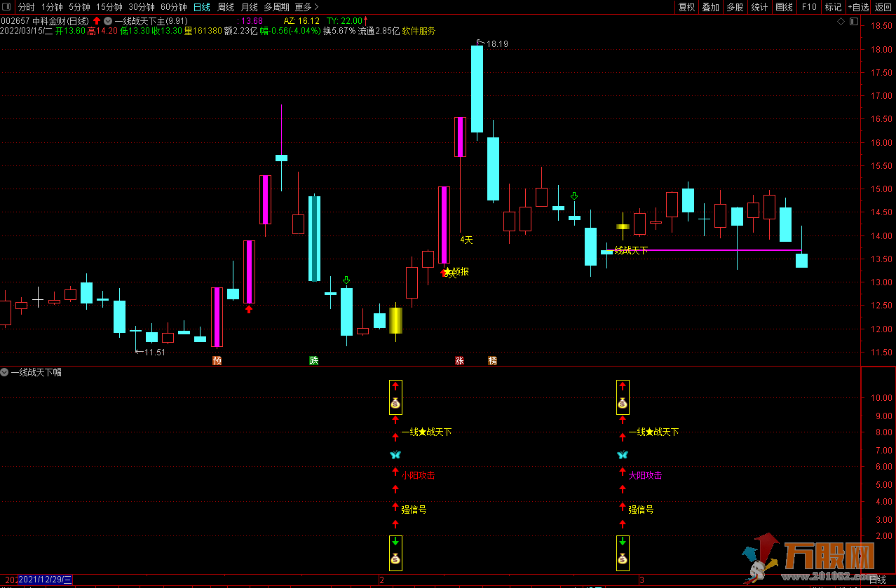Click the top money bag icon on the right signal
This screenshot has width=896, height=588.
pos(623,403)
